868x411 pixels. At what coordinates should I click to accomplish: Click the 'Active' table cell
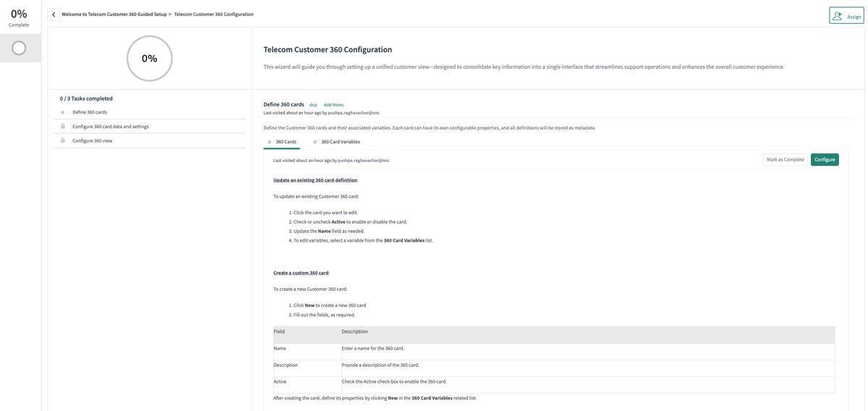(307, 385)
